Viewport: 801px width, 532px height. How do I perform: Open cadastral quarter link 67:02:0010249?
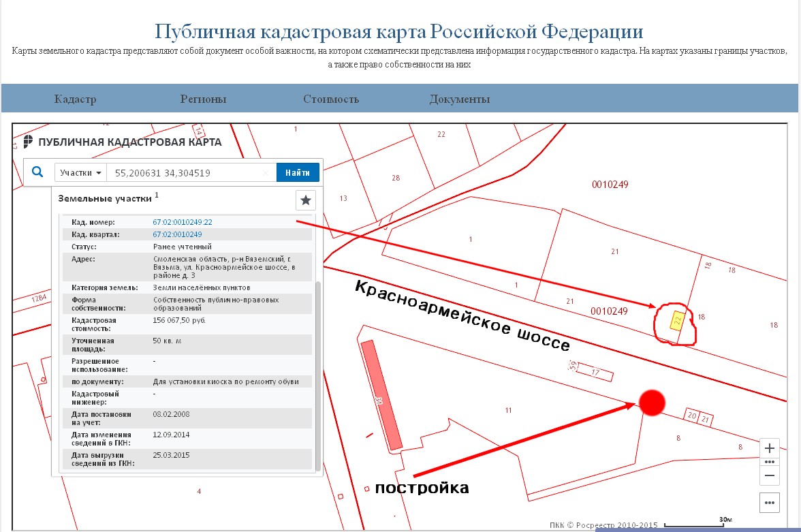(x=177, y=234)
